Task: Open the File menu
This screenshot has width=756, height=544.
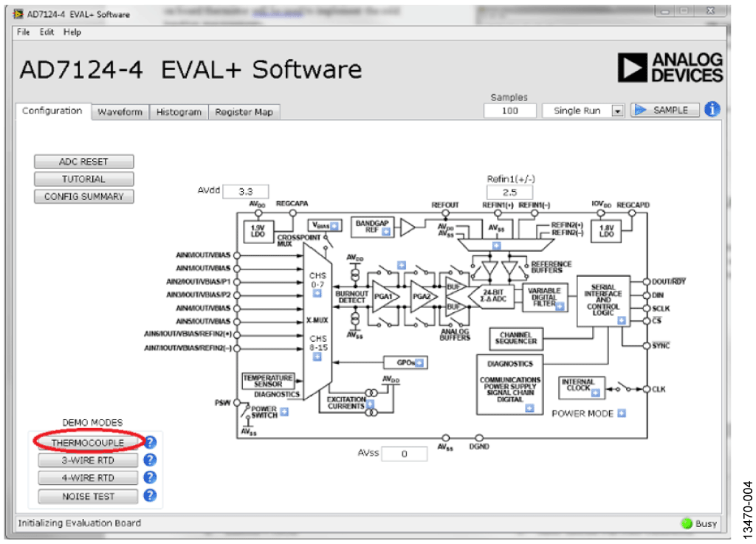Action: tap(23, 32)
